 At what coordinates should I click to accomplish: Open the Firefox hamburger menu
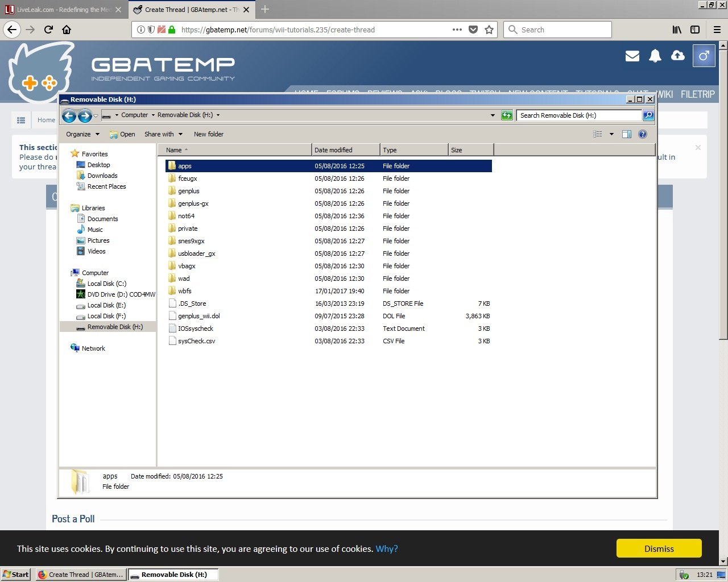point(717,30)
